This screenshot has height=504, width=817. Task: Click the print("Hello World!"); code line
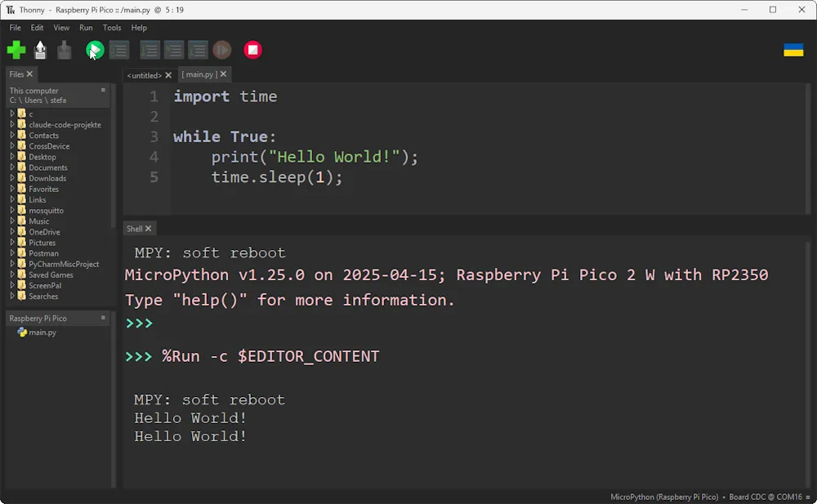[315, 157]
